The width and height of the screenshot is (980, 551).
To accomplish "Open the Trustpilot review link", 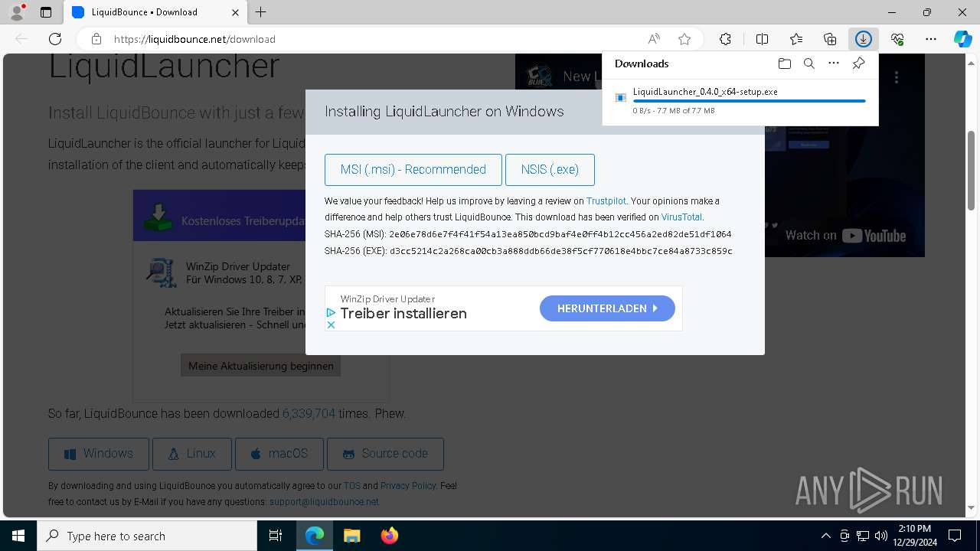I will [x=606, y=201].
